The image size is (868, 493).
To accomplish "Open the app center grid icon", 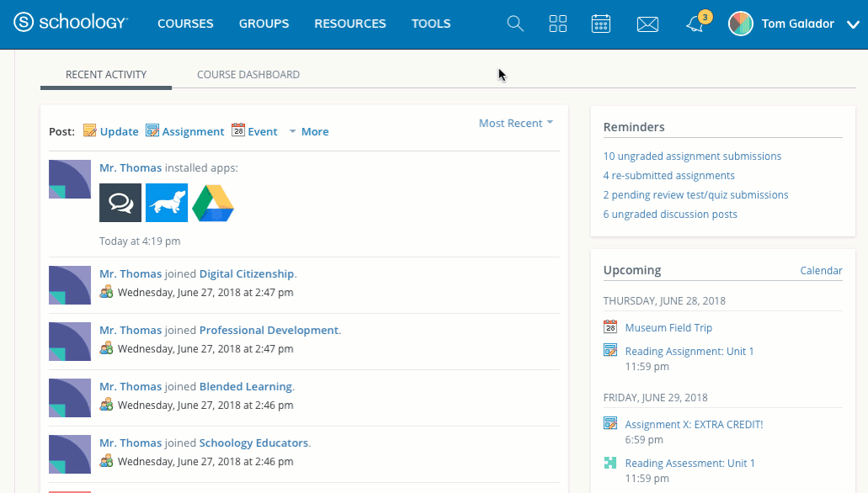I will click(558, 24).
